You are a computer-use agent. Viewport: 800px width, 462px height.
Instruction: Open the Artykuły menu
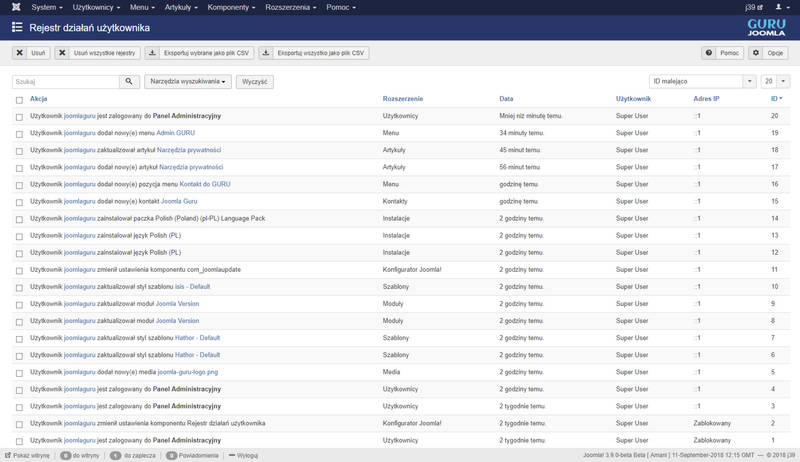tap(181, 7)
